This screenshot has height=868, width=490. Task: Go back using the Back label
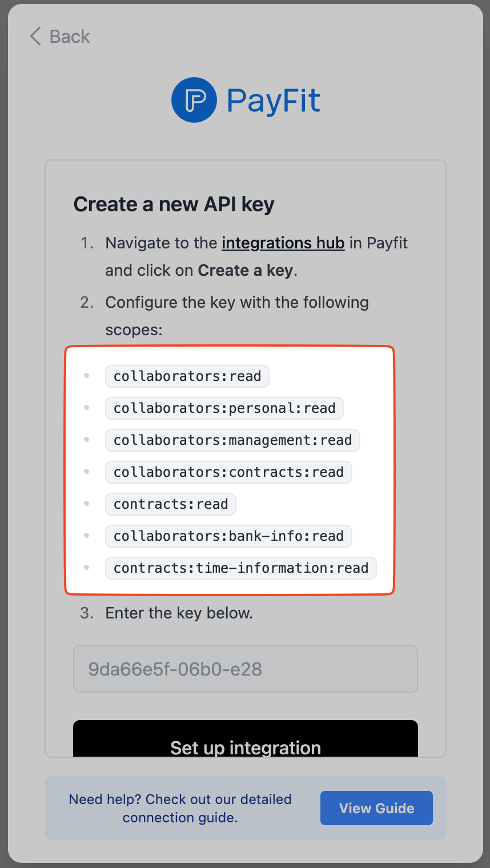(x=69, y=37)
